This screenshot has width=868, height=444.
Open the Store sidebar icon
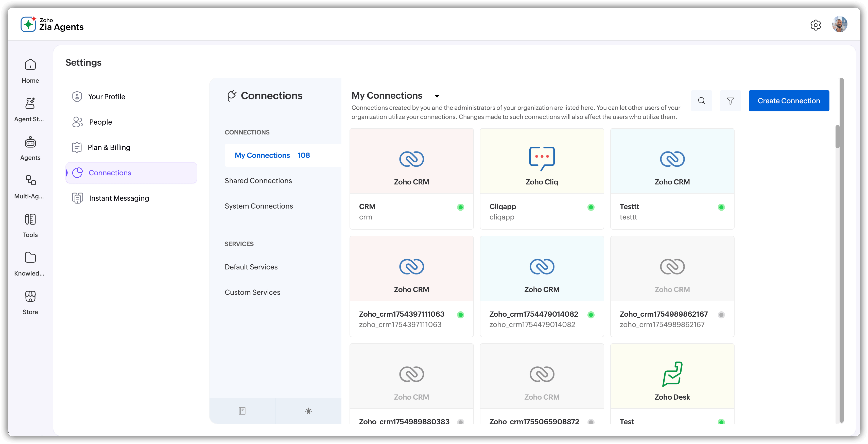[30, 296]
